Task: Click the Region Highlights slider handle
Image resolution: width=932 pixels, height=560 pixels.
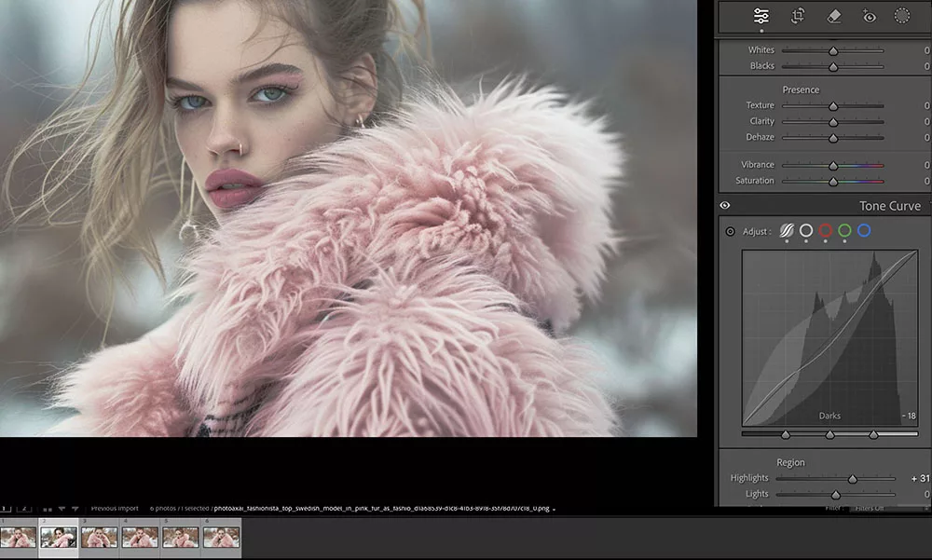Action: 853,479
